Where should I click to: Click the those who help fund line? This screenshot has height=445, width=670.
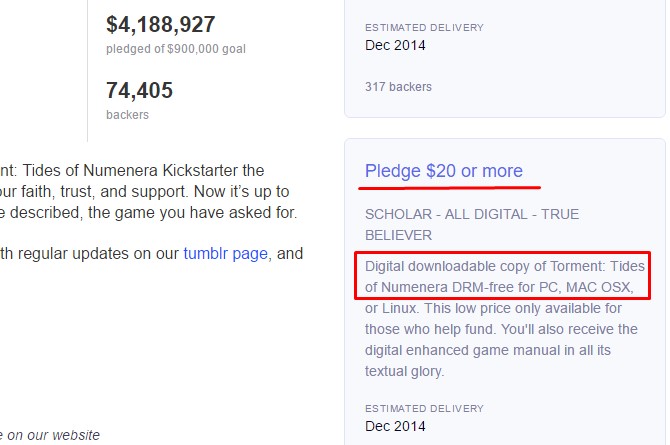coord(501,329)
